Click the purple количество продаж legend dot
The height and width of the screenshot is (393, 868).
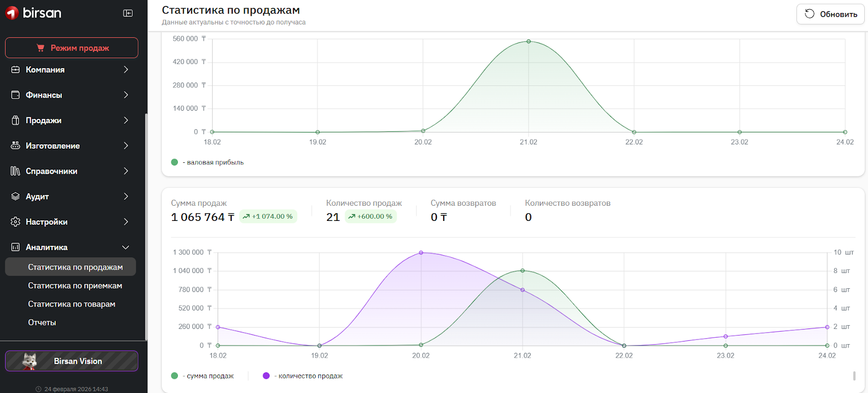(x=266, y=376)
